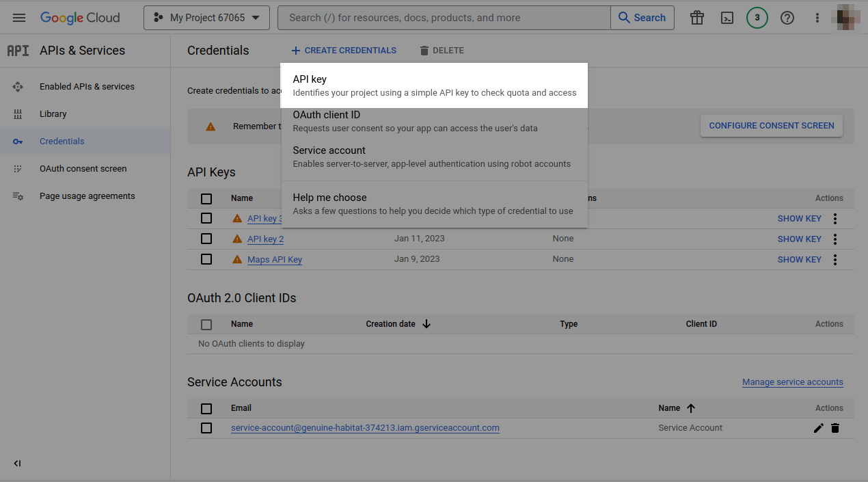The width and height of the screenshot is (868, 482).
Task: Choose API key from the credentials menu
Action: coord(434,85)
